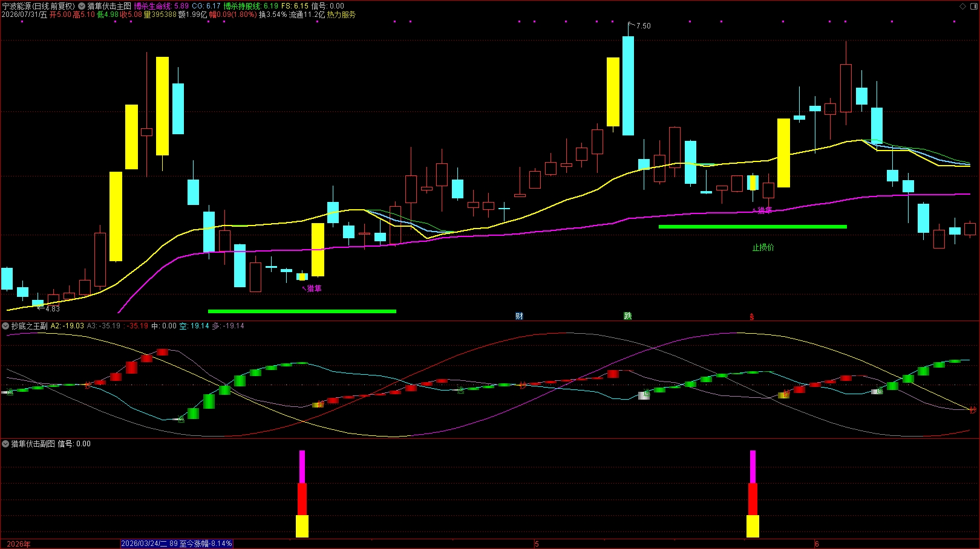
Task: Click the month 6 marker on time axis
Action: point(817,544)
